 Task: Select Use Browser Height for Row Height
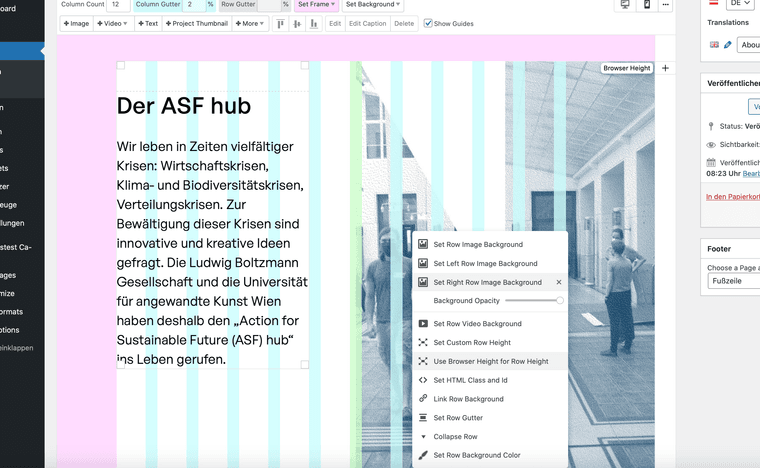coord(490,361)
